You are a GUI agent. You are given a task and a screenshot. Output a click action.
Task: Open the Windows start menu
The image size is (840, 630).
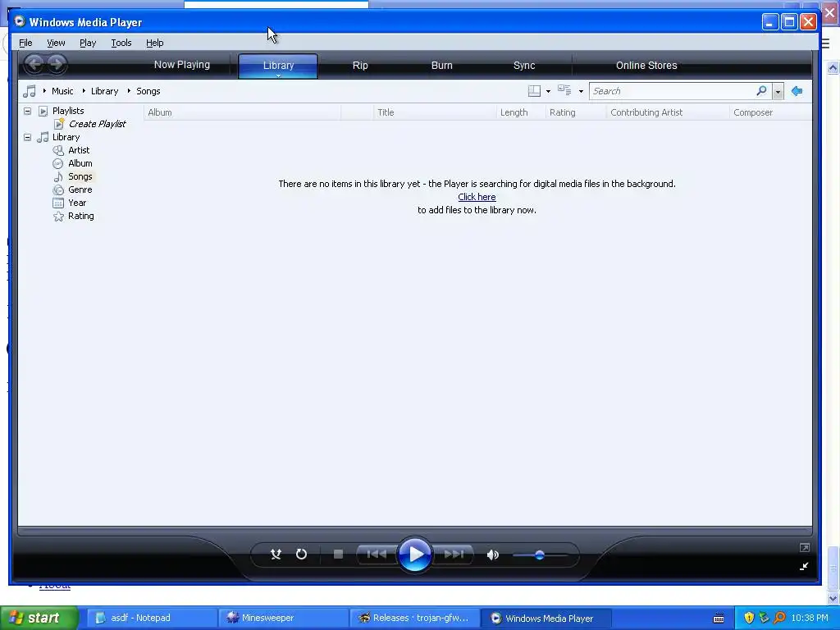[x=39, y=619]
